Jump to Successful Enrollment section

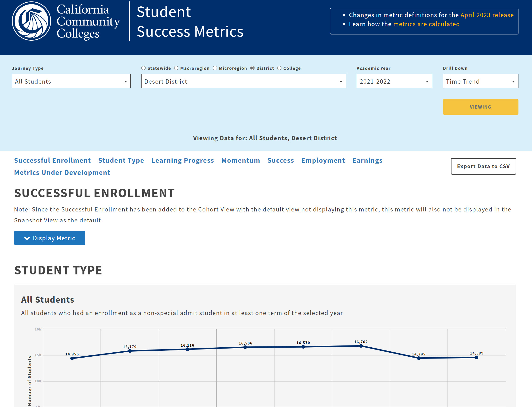(x=52, y=160)
